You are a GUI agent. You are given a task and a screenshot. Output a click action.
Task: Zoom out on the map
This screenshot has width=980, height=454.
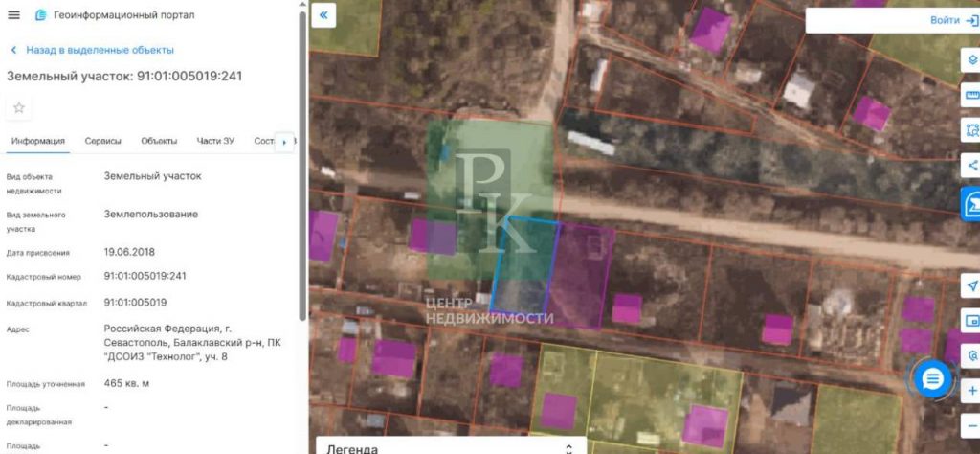(x=971, y=425)
